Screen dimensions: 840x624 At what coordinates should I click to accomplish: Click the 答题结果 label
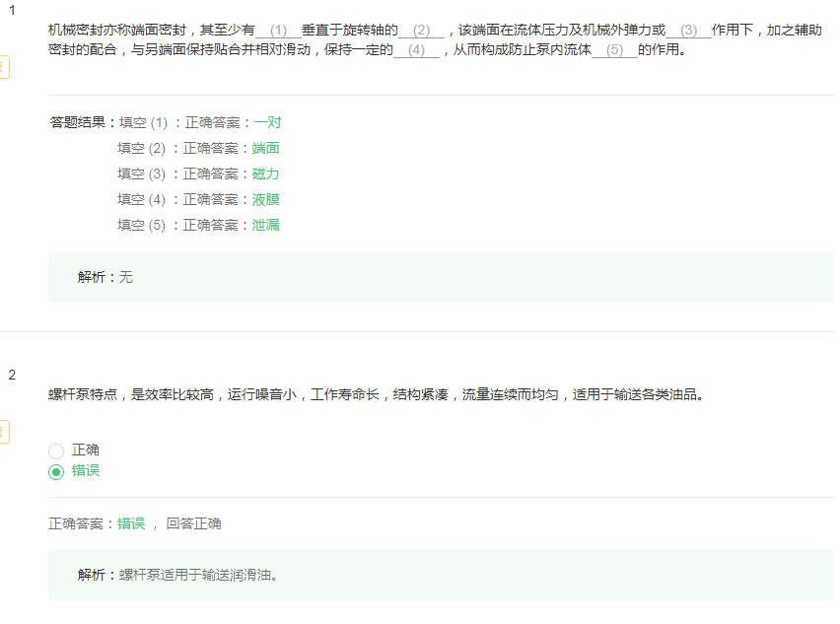point(83,122)
